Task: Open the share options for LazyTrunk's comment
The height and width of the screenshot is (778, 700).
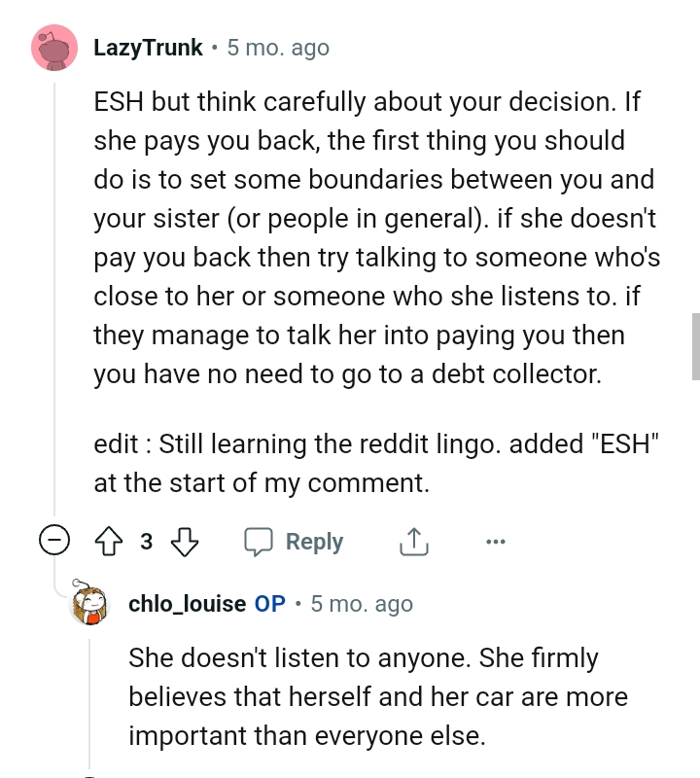Action: [x=413, y=541]
